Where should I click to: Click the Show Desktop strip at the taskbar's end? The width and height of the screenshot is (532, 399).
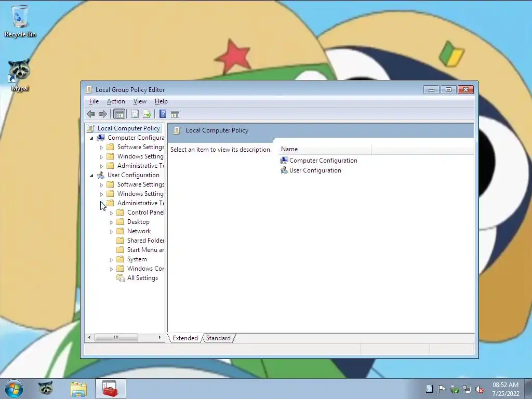(x=528, y=389)
